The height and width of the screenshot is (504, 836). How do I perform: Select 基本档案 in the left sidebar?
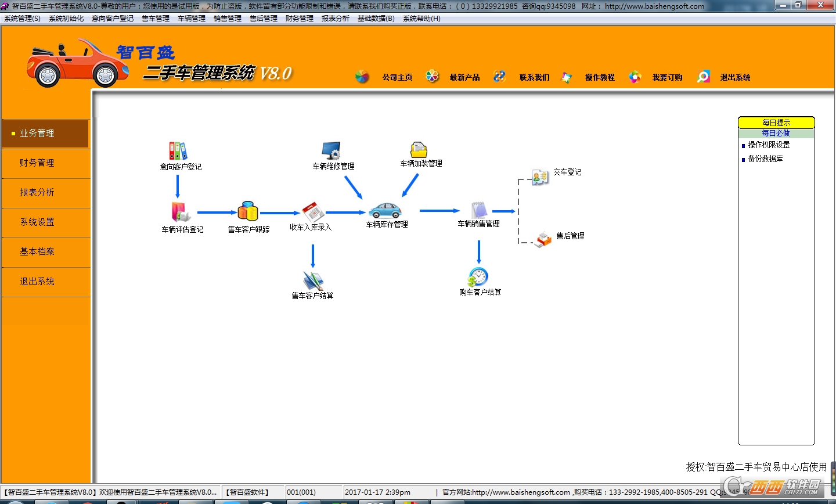(x=45, y=252)
